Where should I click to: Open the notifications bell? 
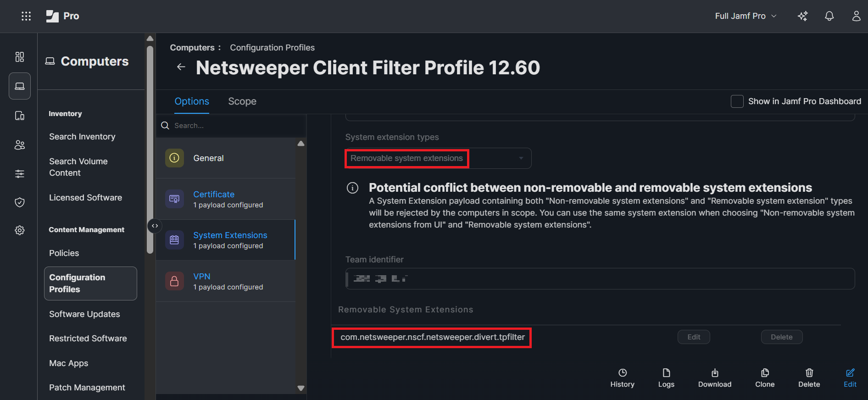coord(829,16)
